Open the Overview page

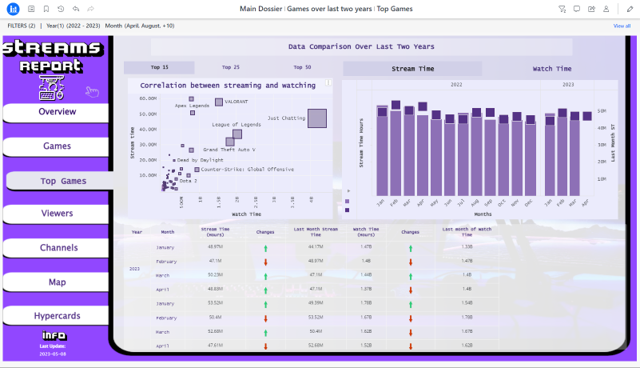coord(56,112)
